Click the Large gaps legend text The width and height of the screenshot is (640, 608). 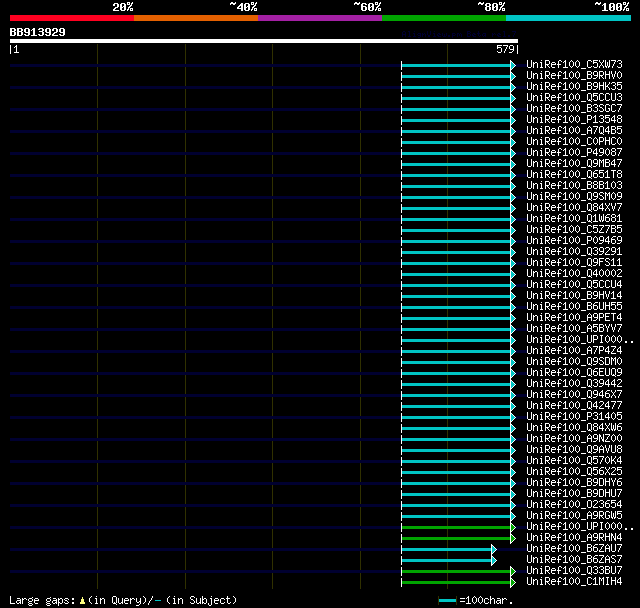pyautogui.click(x=123, y=600)
